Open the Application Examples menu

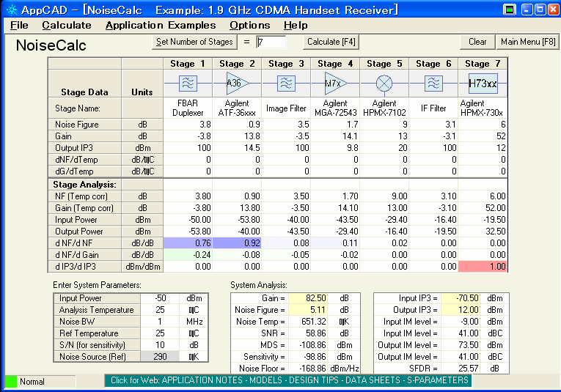[161, 26]
